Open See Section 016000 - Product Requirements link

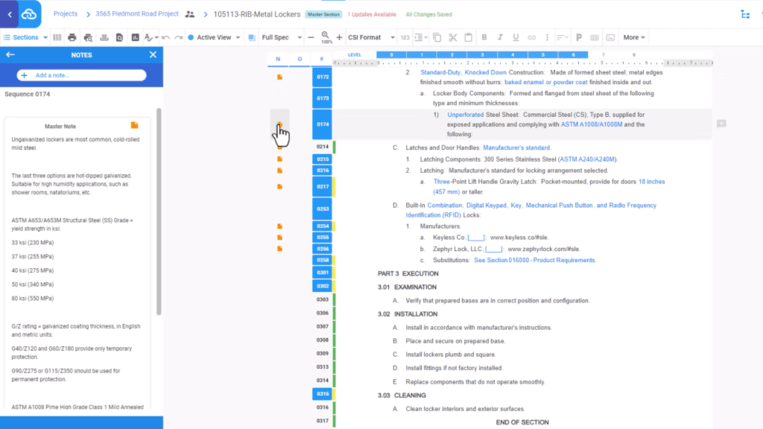(534, 260)
